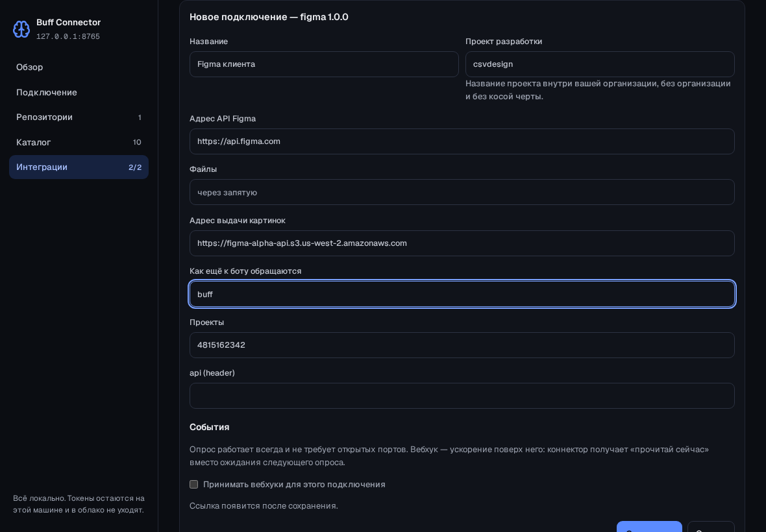Open the Каталог sidebar section

[79, 142]
